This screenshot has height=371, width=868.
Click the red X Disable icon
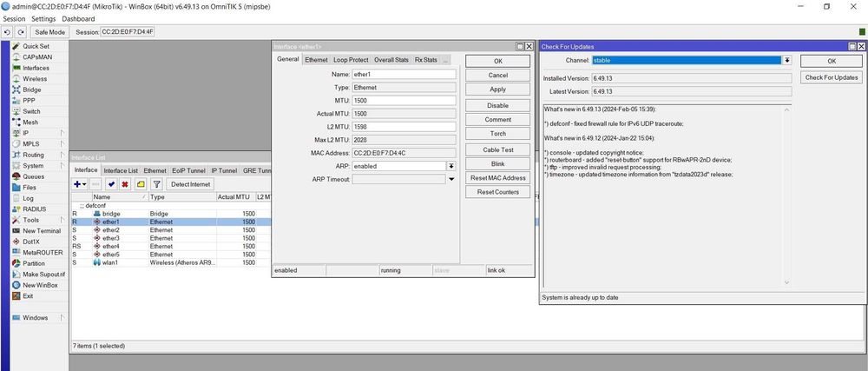125,184
